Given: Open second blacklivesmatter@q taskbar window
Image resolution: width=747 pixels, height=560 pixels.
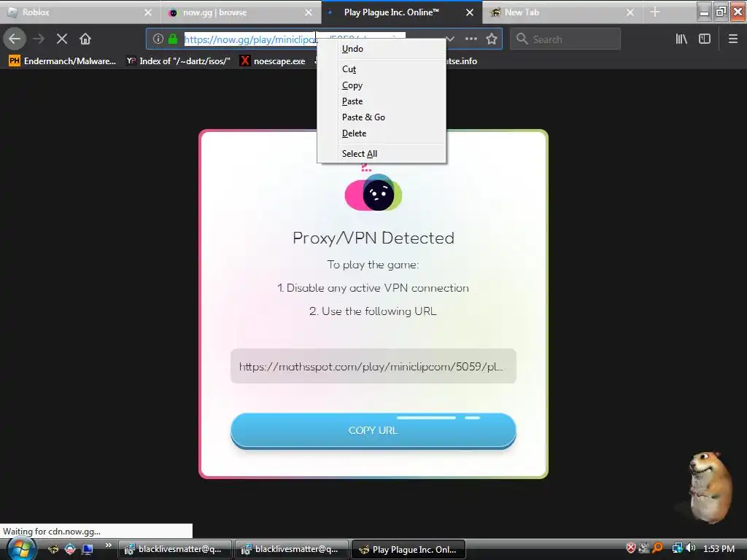Looking at the screenshot, I should (291, 549).
